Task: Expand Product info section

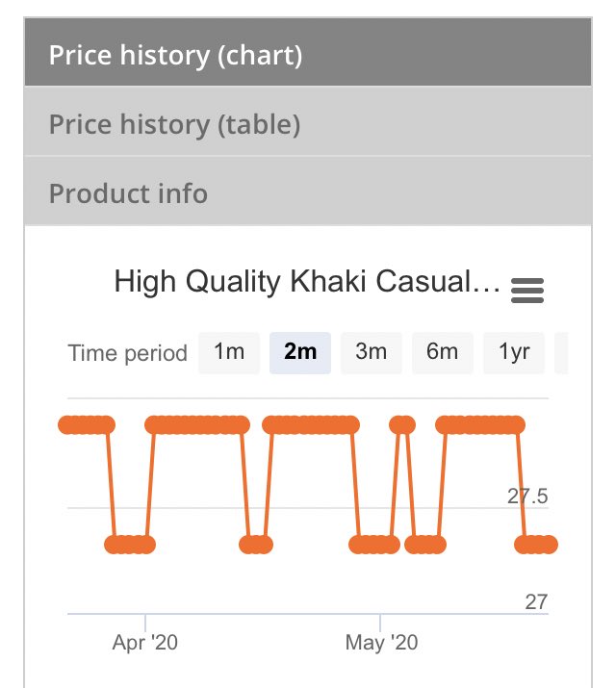Action: [308, 191]
